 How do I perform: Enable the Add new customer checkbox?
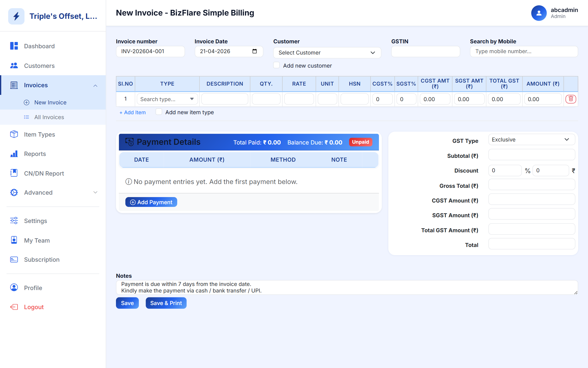point(276,65)
